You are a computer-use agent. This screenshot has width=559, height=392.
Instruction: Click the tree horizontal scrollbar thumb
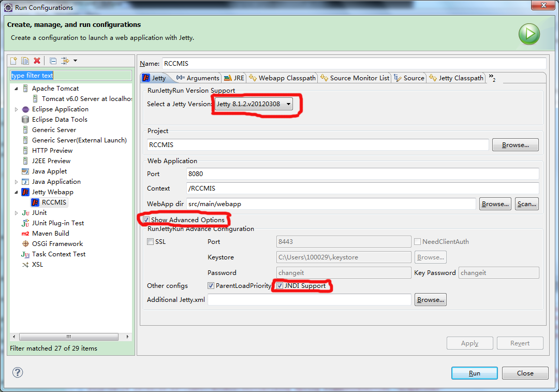pos(68,337)
